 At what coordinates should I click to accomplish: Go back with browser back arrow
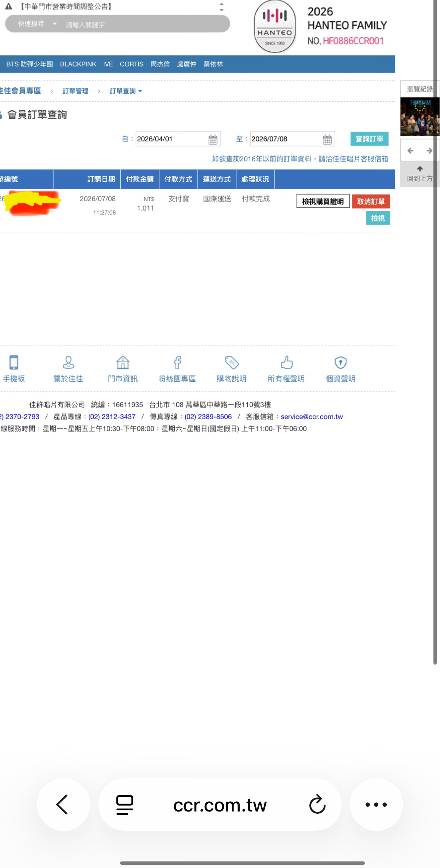click(62, 804)
